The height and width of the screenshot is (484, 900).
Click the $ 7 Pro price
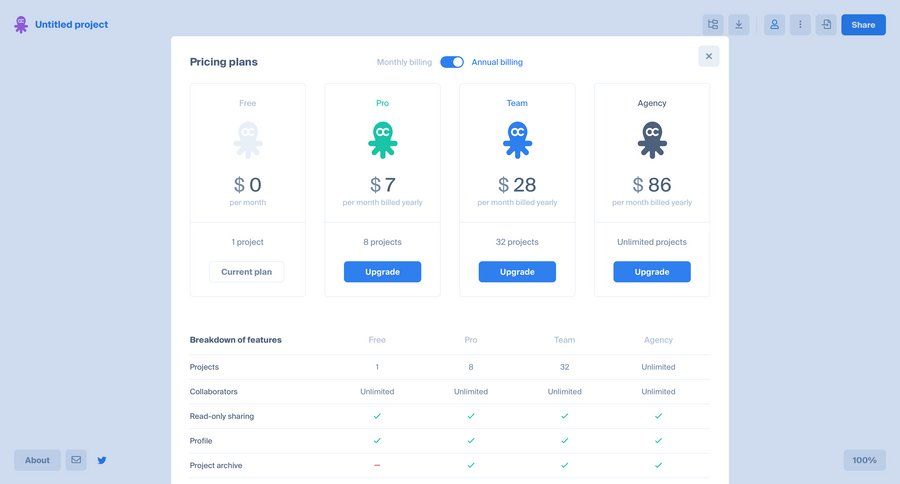382,184
